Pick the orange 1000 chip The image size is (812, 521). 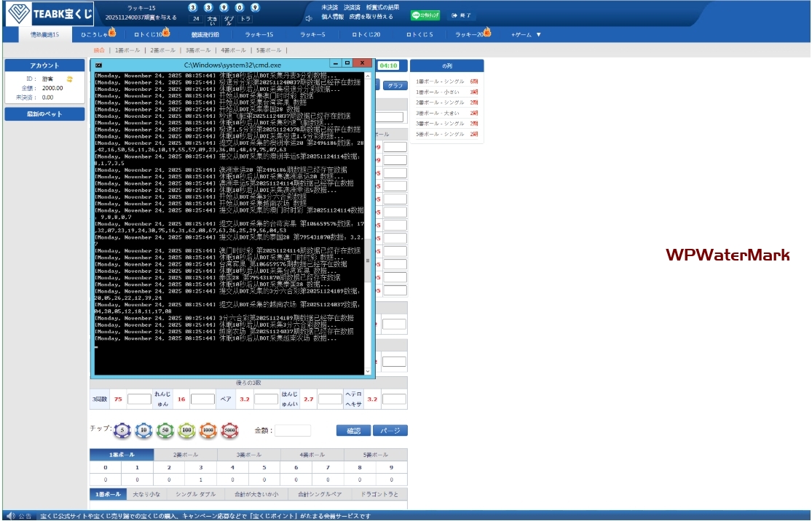tap(208, 431)
